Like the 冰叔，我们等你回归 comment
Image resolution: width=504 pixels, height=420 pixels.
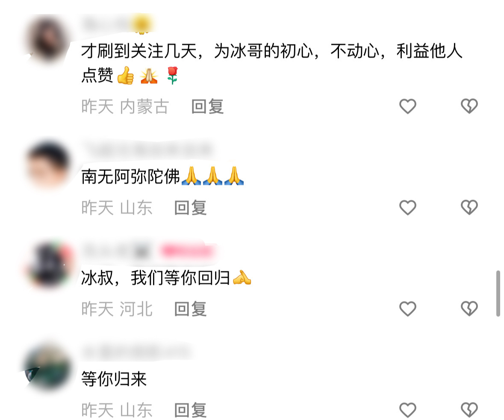pos(407,308)
